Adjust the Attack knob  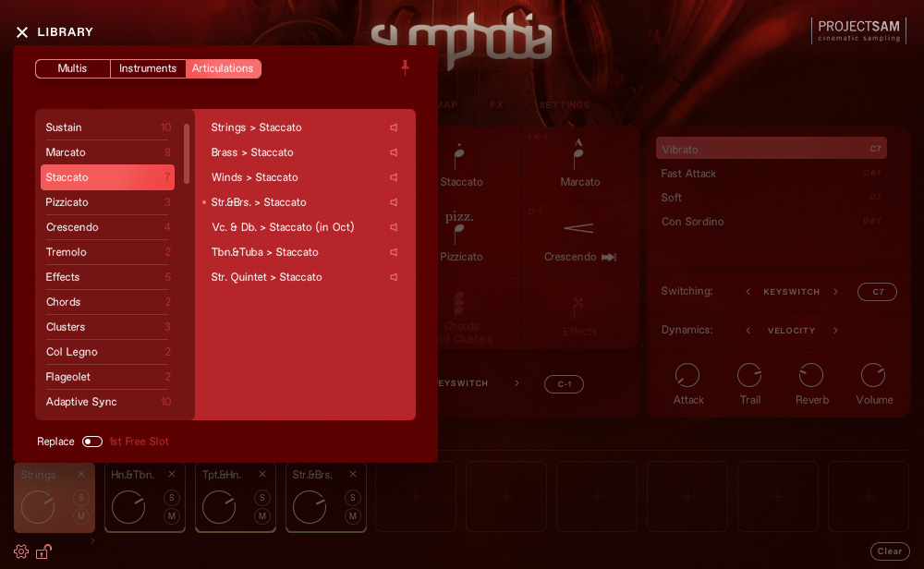(x=687, y=375)
